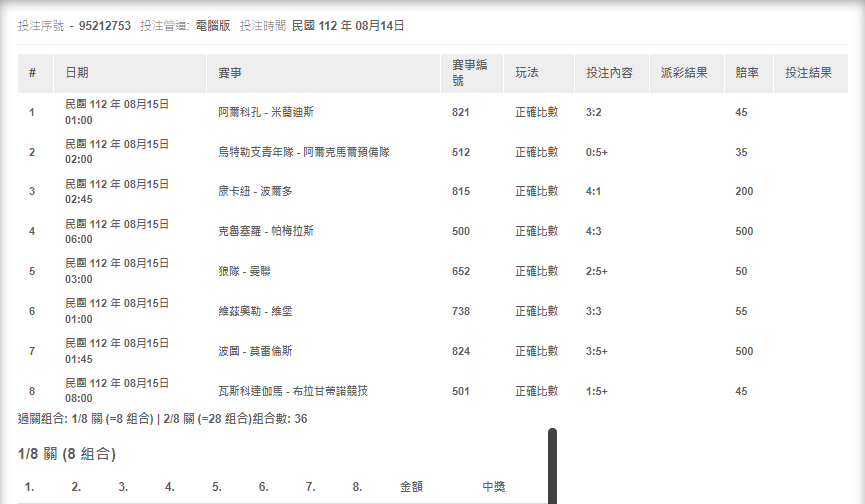Click match number 652
865x504 pixels.
pyautogui.click(x=461, y=271)
